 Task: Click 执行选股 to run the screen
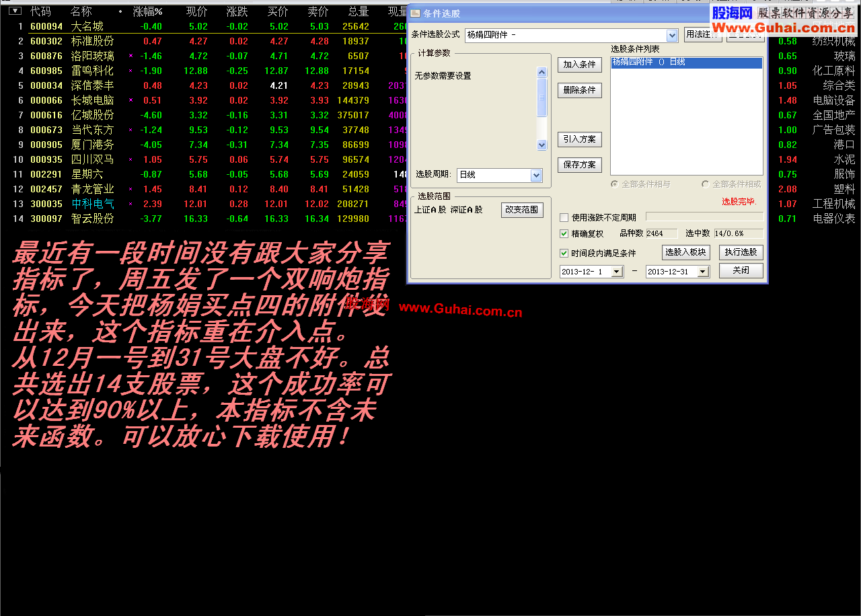click(741, 252)
